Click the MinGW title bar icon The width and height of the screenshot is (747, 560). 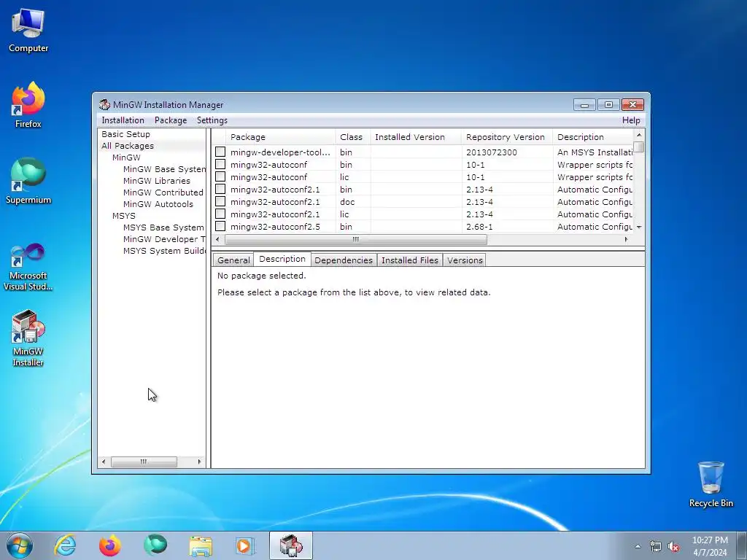point(104,104)
